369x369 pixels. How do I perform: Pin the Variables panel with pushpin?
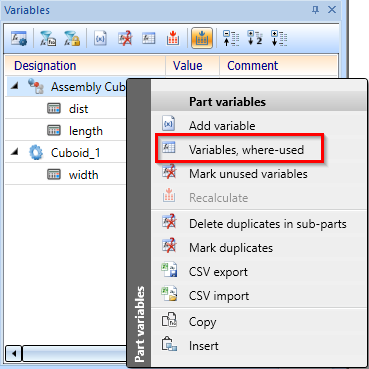pyautogui.click(x=315, y=10)
